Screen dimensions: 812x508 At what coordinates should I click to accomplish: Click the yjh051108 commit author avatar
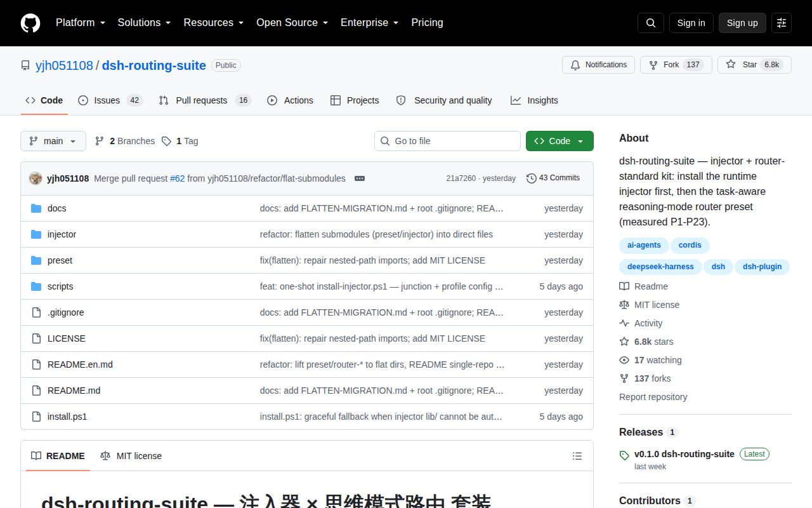point(36,178)
